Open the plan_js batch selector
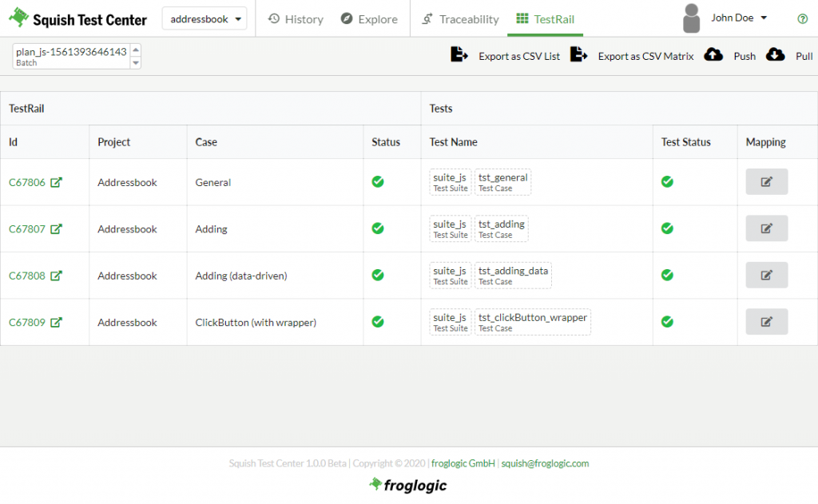 coord(77,56)
